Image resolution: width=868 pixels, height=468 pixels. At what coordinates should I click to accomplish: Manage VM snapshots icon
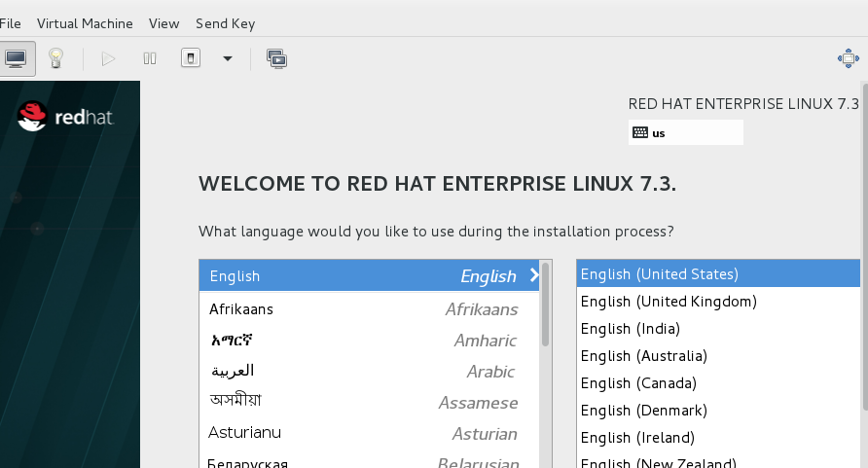coord(276,58)
